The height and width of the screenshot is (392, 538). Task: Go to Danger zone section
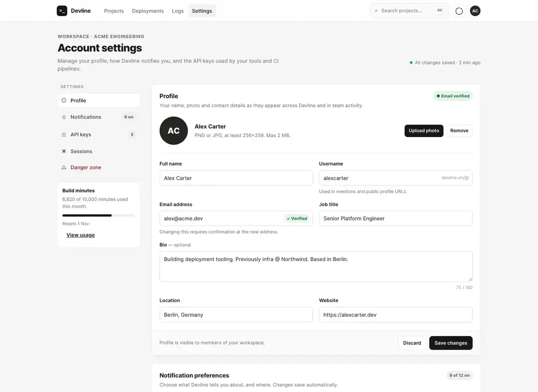[x=99, y=168]
